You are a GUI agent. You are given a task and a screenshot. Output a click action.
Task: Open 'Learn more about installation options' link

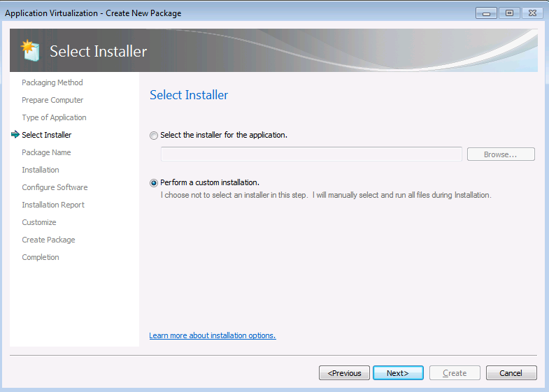213,335
